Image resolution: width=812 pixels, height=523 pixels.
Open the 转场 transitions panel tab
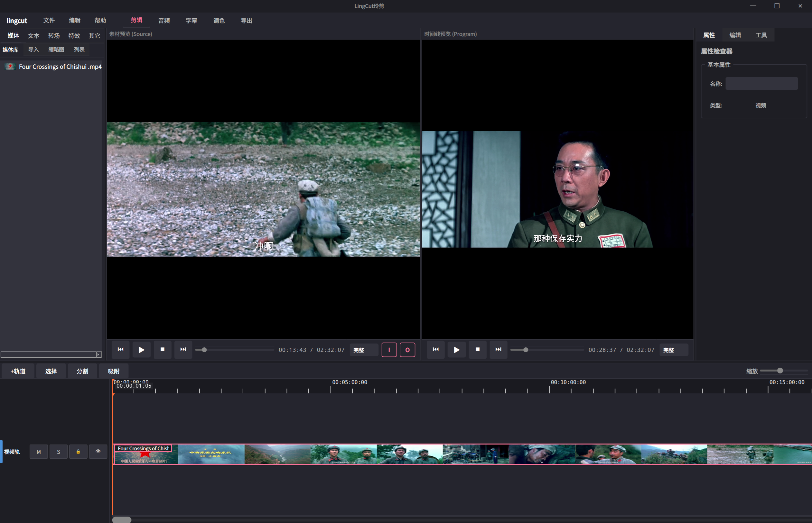pyautogui.click(x=54, y=36)
